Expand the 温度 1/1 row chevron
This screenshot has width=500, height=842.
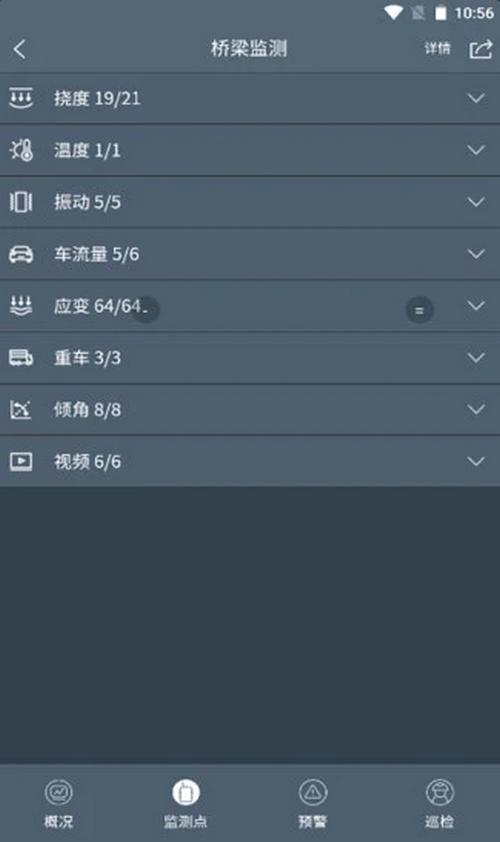click(476, 150)
